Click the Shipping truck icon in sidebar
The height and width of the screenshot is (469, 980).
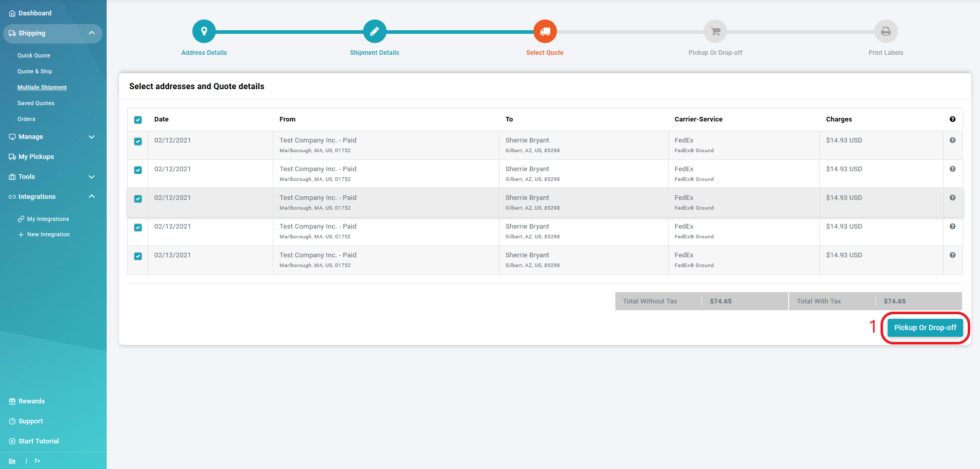(x=12, y=33)
